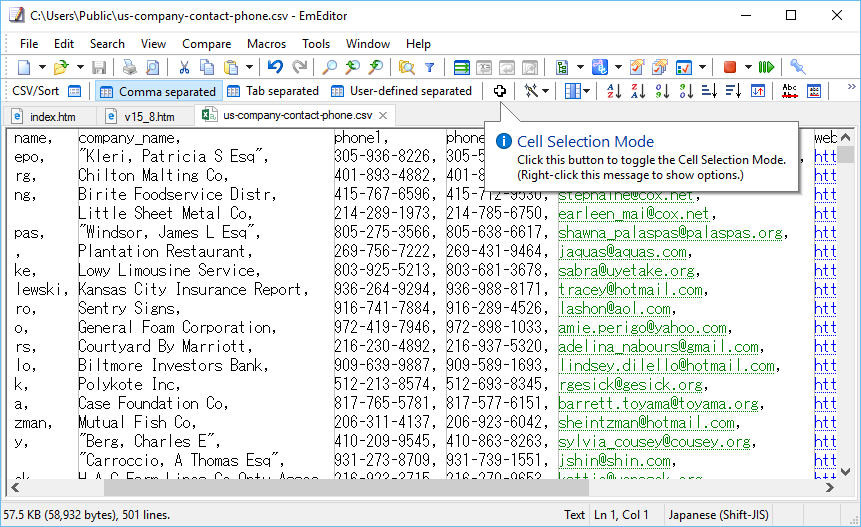Enable Tab separated mode

coord(273,91)
